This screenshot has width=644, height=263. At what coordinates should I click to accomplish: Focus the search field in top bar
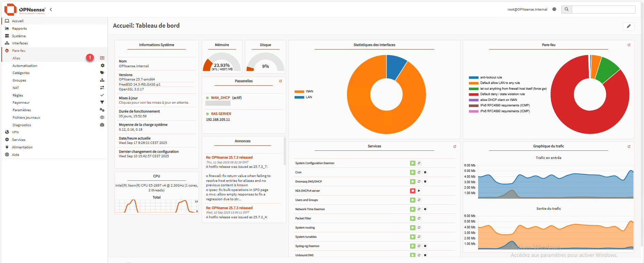pos(603,10)
